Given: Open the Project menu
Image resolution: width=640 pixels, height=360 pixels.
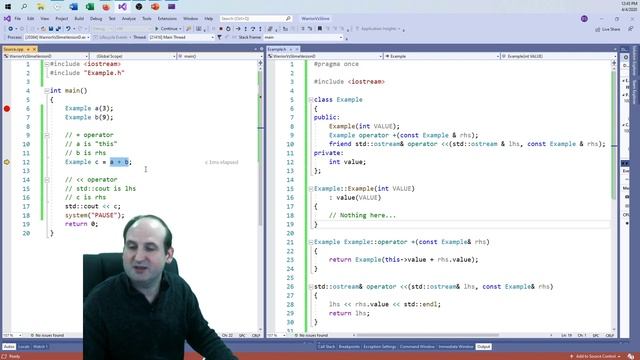Looking at the screenshot, I should coord(62,18).
